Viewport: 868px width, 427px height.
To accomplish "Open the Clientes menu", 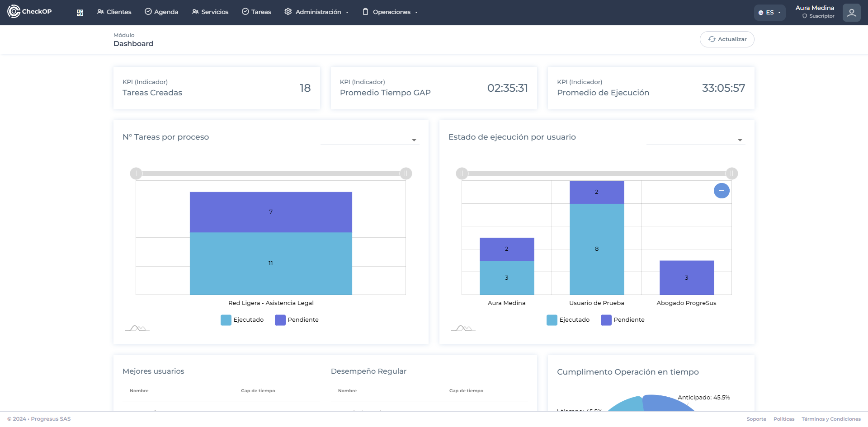I will (x=114, y=12).
